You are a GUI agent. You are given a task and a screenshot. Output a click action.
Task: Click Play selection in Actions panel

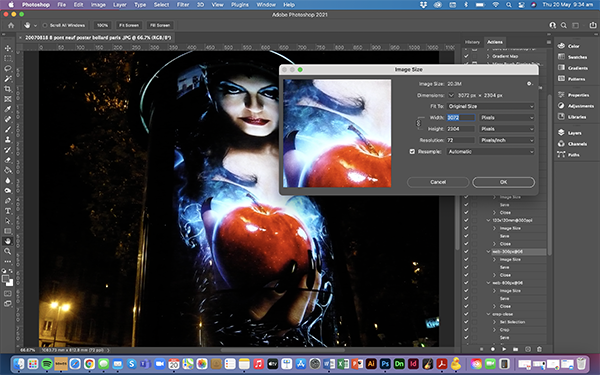(504, 349)
